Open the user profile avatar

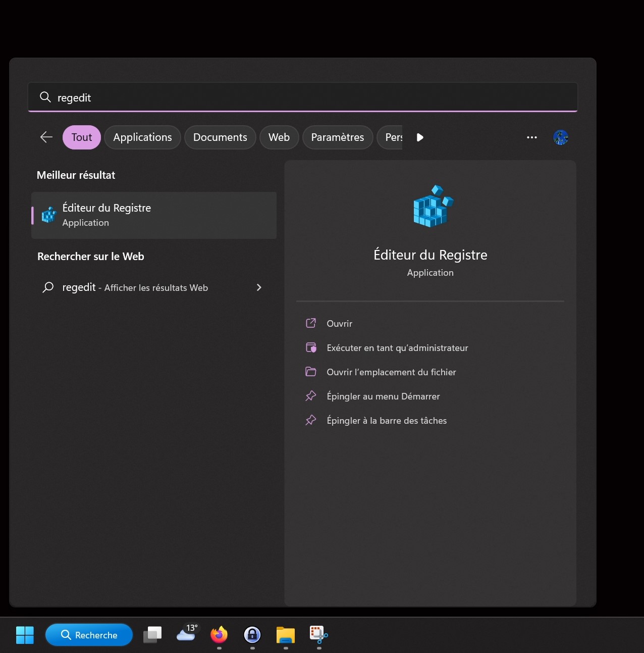[x=560, y=137]
